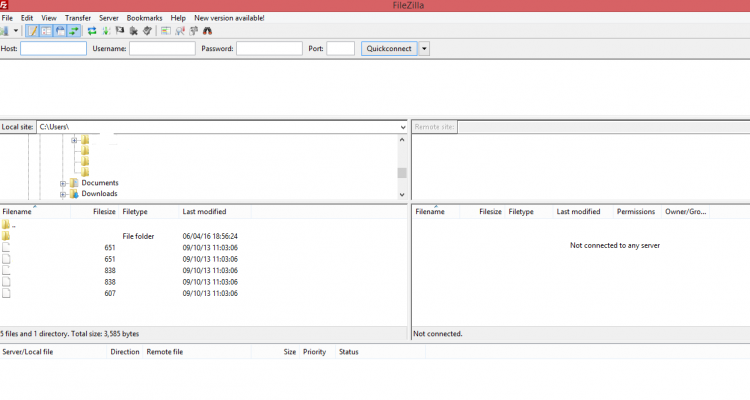Open the Help menu

tap(178, 18)
